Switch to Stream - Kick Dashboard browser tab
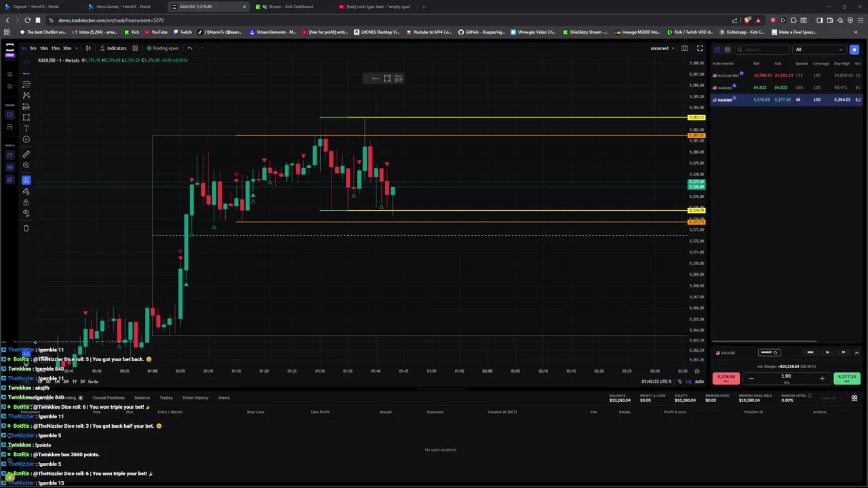The width and height of the screenshot is (868, 488). click(290, 7)
